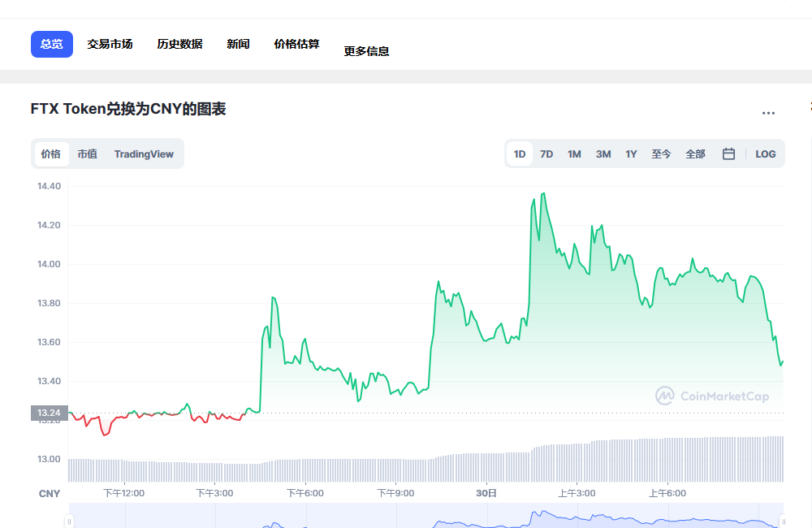Viewport: 812px width, 528px height.
Task: Click the CNY currency label below chart
Action: click(x=50, y=494)
